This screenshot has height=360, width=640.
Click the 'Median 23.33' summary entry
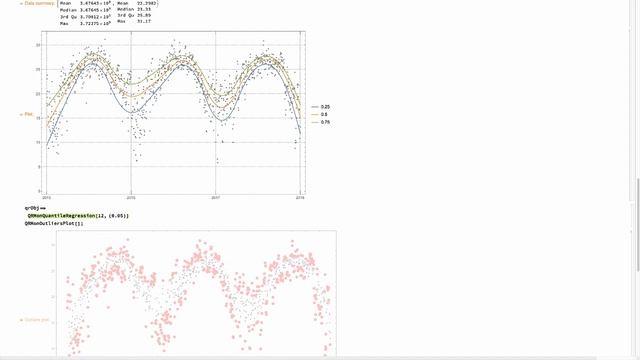pos(134,9)
